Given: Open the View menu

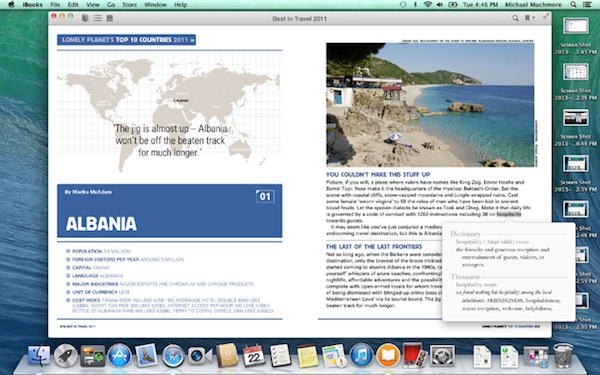Looking at the screenshot, I should click(x=93, y=5).
